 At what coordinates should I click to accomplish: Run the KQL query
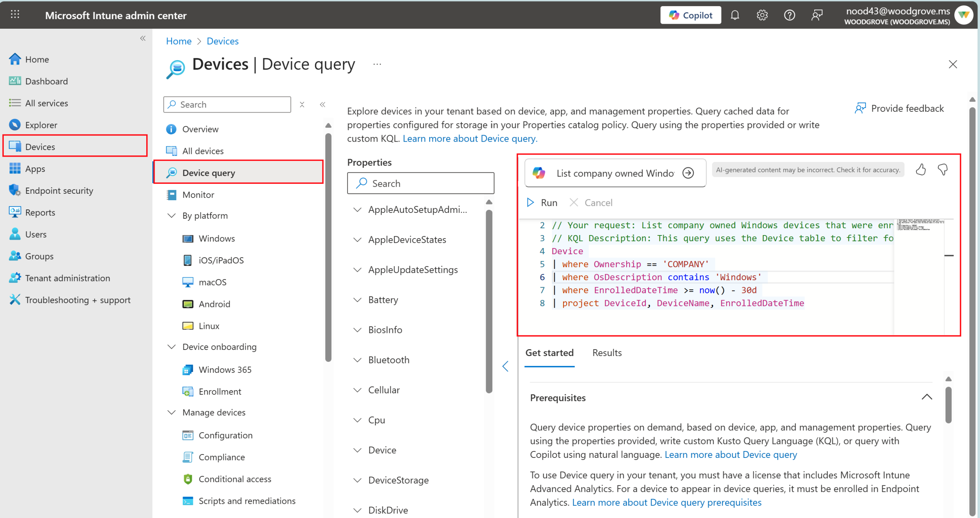(542, 203)
